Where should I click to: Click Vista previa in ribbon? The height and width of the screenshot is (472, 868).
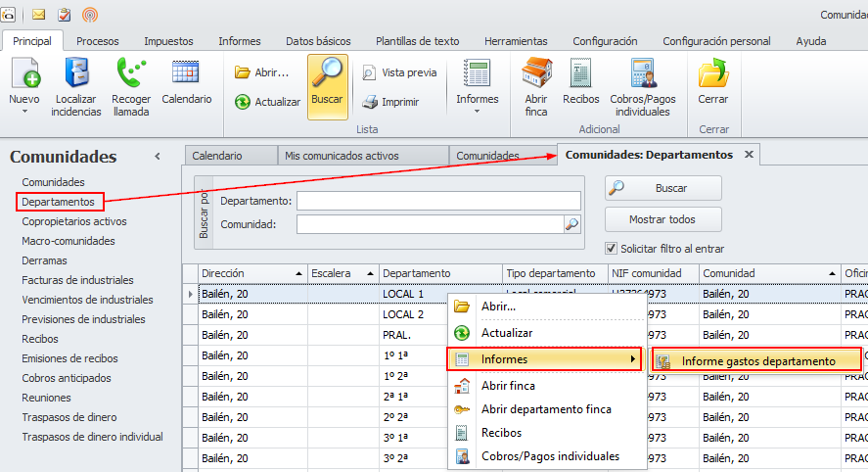[398, 72]
